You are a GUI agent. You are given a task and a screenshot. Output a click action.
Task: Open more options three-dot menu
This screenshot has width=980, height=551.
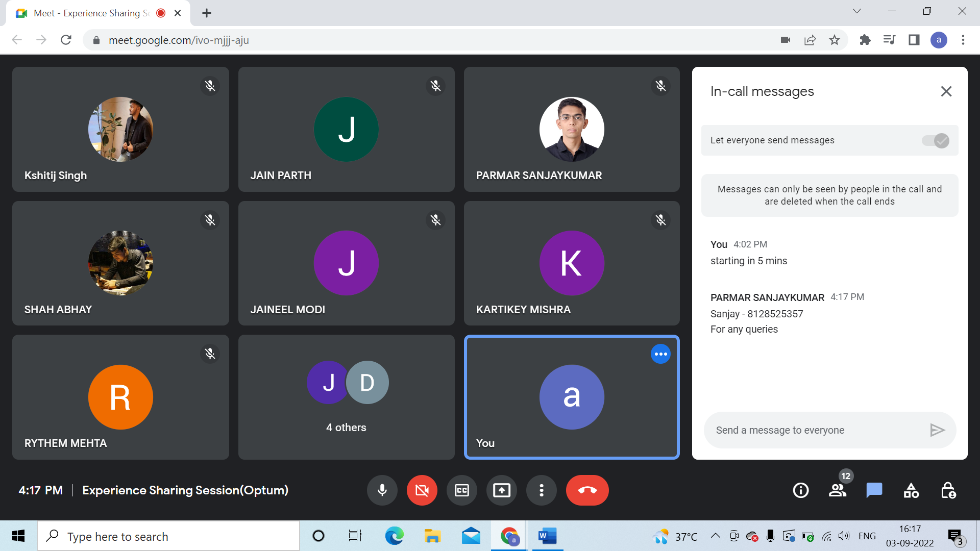(x=541, y=490)
